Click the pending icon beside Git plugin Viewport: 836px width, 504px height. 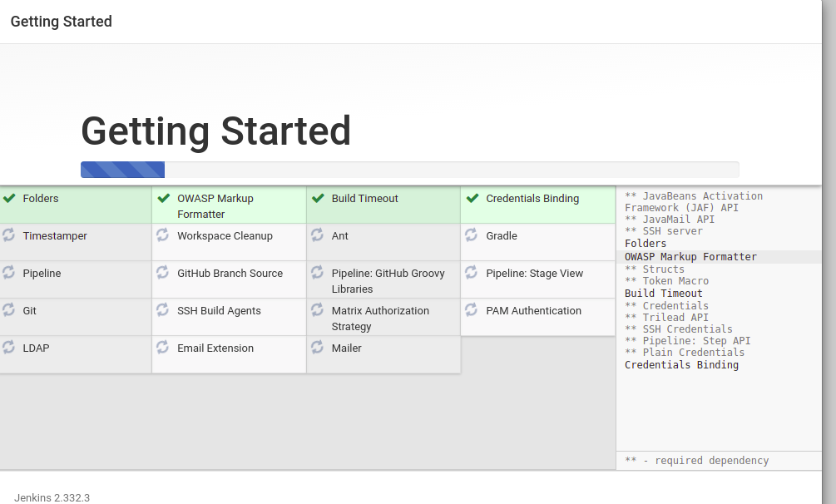click(8, 309)
